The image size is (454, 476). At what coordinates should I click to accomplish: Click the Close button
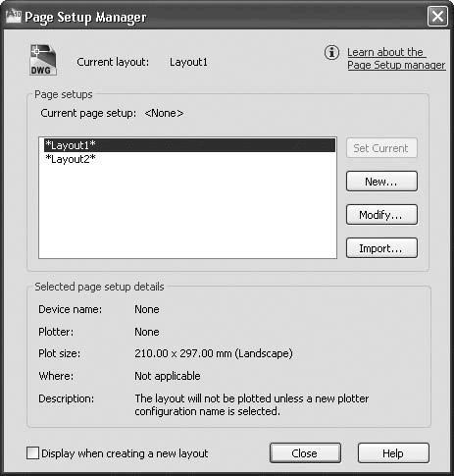tap(305, 453)
